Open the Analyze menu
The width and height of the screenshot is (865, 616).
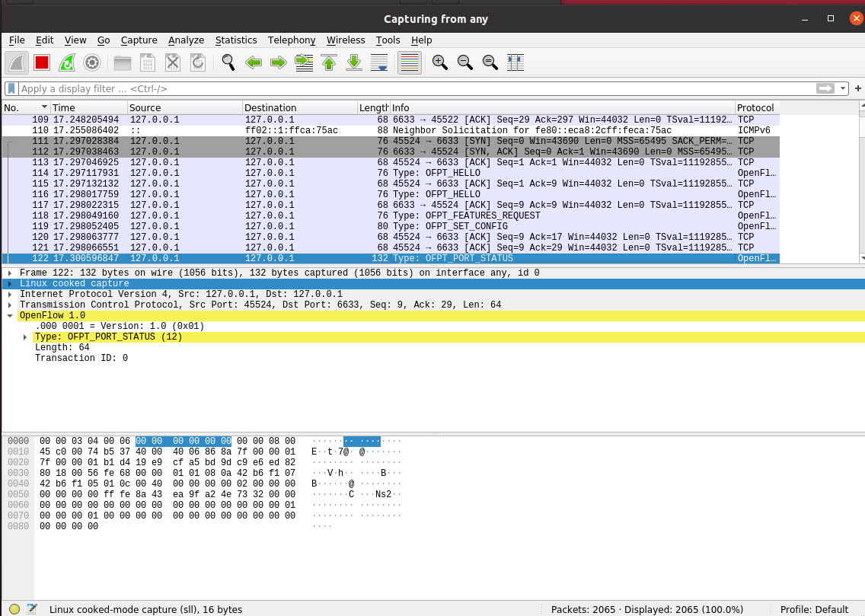tap(186, 40)
